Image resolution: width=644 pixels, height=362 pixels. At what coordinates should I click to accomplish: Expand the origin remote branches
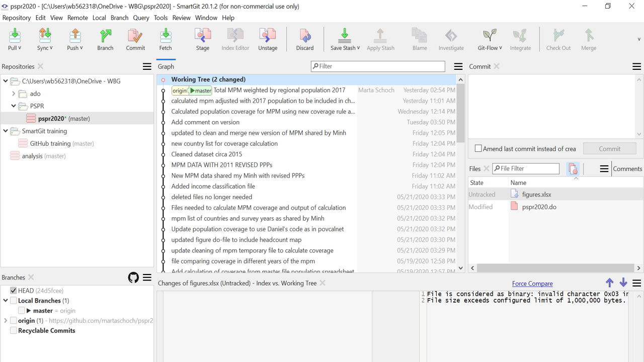pos(6,321)
